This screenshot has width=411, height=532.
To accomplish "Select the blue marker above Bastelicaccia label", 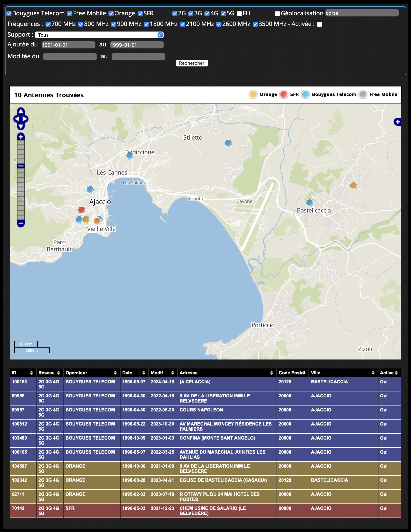I will tap(310, 202).
